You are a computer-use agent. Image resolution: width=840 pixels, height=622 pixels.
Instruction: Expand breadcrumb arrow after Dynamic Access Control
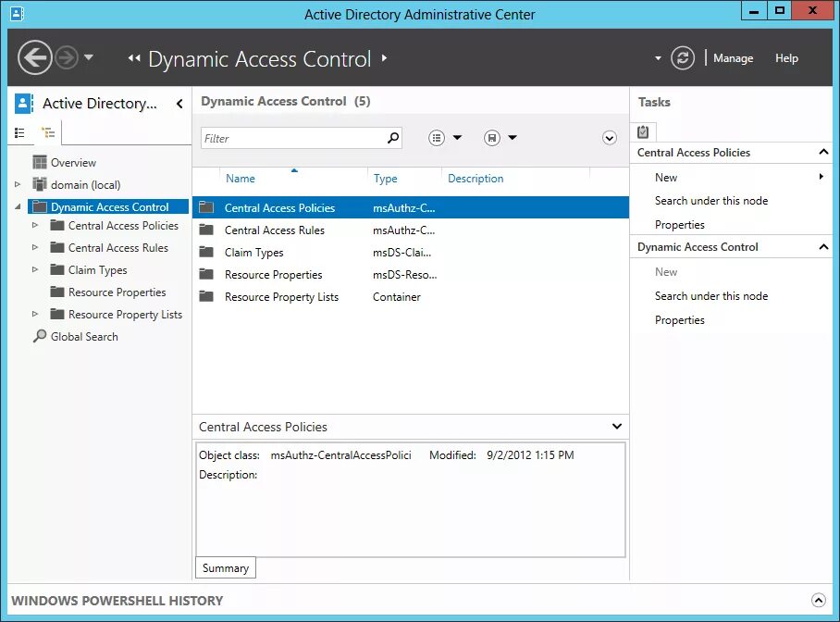coord(384,58)
